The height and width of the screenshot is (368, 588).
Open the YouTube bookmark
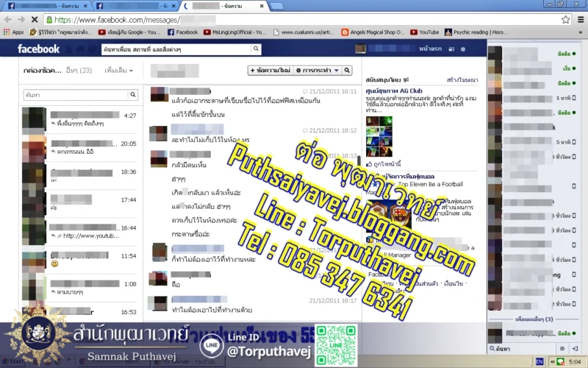[x=425, y=32]
